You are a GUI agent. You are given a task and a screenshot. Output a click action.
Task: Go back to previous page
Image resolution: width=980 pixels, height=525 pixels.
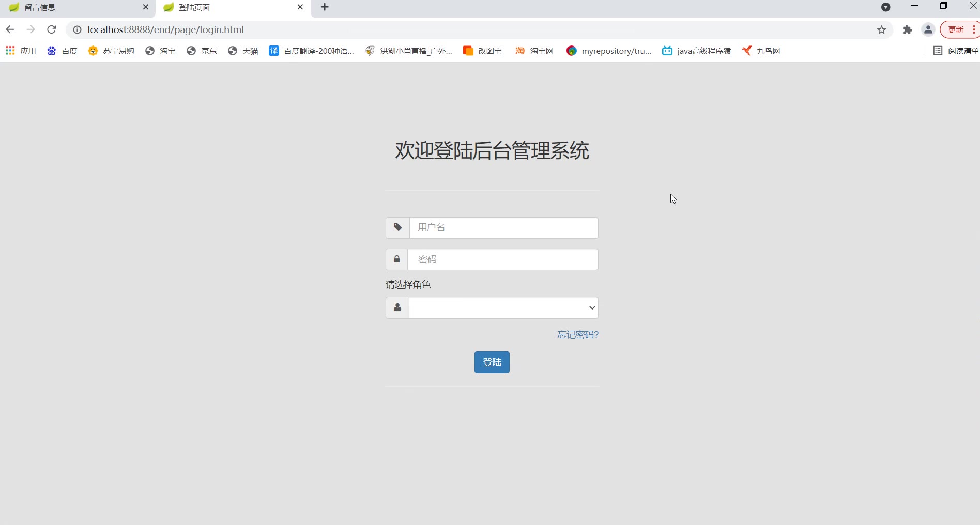click(x=10, y=29)
